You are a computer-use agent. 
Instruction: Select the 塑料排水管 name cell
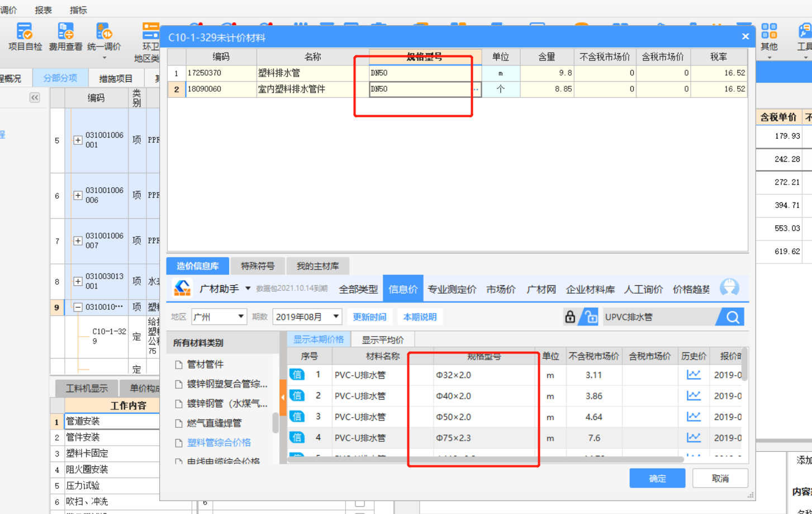(x=312, y=73)
